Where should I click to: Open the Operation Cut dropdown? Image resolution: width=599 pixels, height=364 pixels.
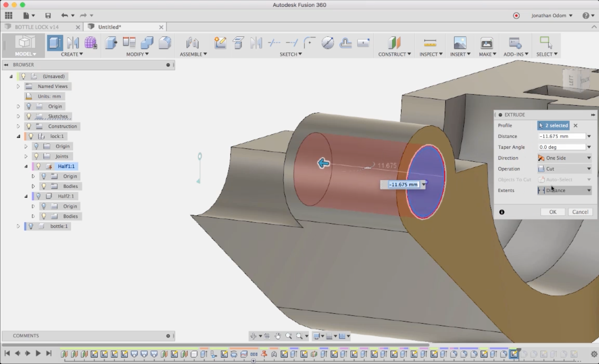coord(564,169)
